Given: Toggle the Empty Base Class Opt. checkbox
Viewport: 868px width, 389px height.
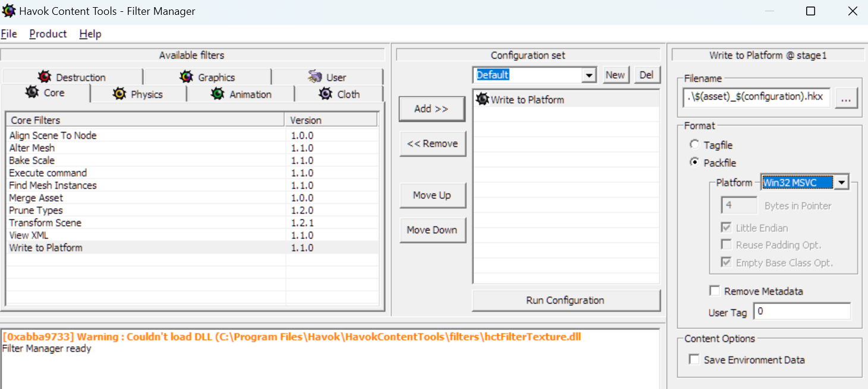Looking at the screenshot, I should tap(726, 262).
